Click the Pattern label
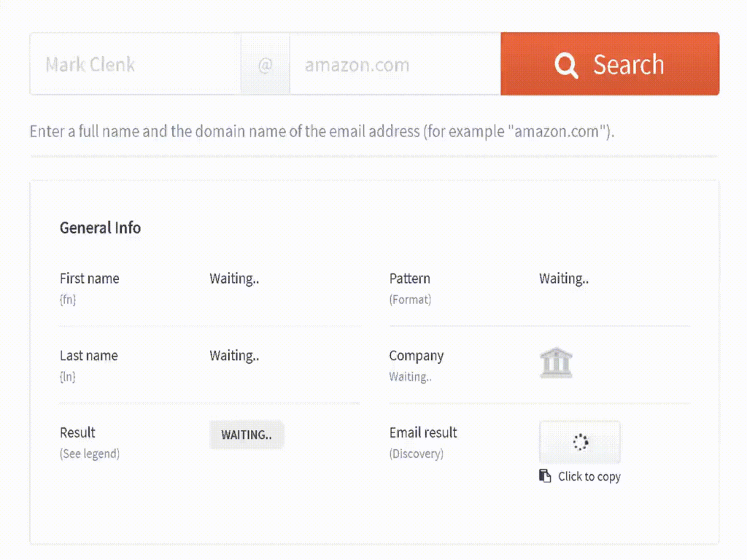 409,279
